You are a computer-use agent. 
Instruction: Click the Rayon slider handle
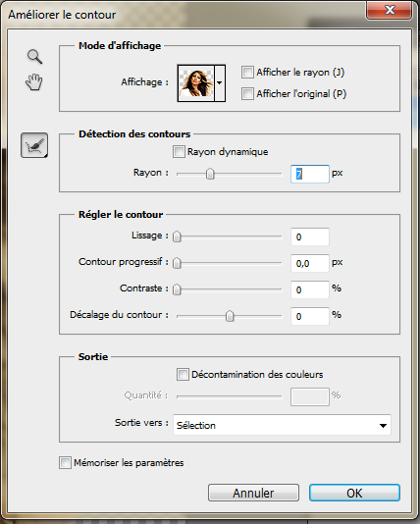point(210,174)
